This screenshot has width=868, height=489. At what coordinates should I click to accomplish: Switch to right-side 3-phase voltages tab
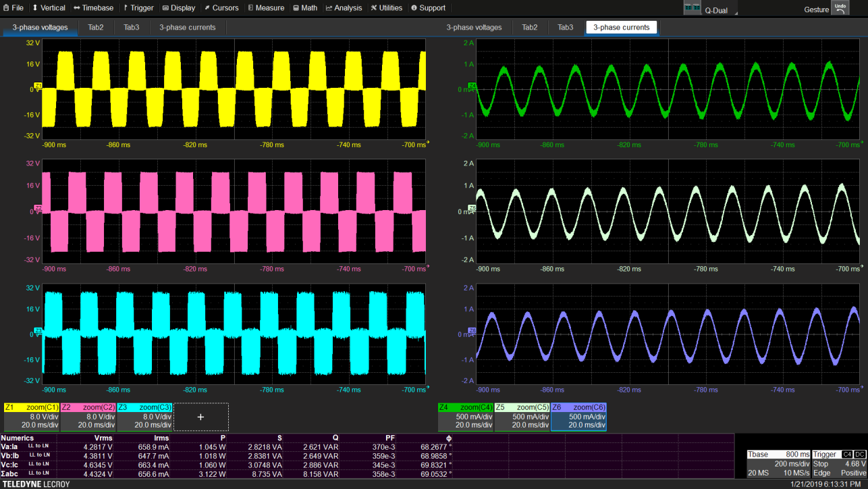click(474, 28)
